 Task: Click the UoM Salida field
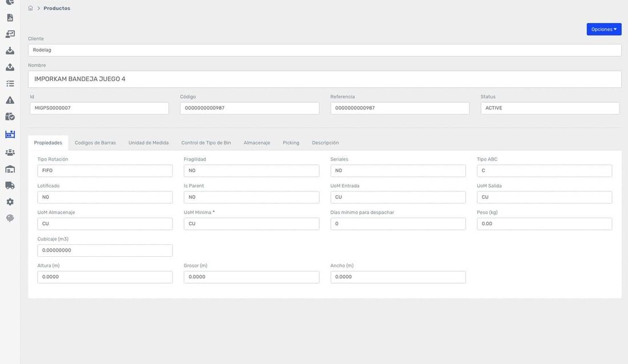pyautogui.click(x=544, y=197)
